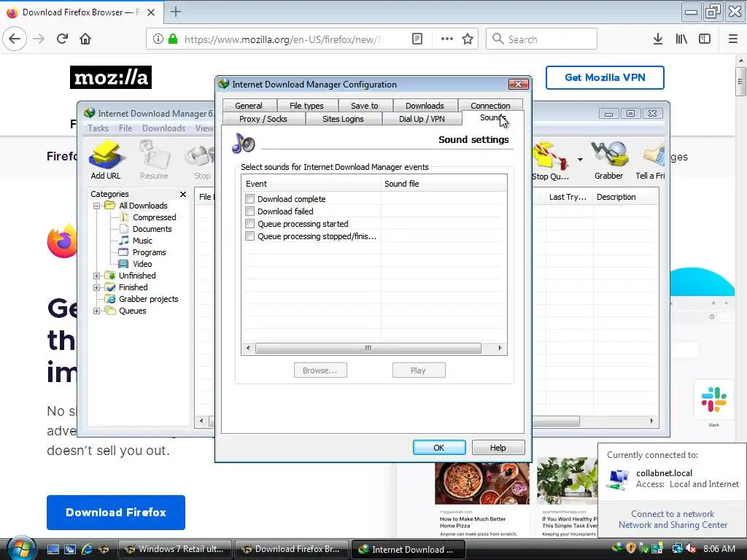Screen dimensions: 747x560
Task: Open page actions three-dots menu
Action: [447, 39]
